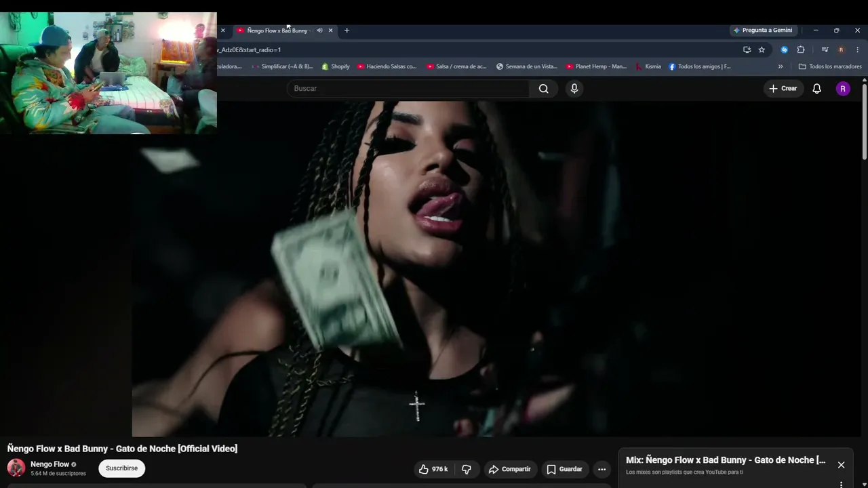Click the Compartir share button
868x488 pixels.
pyautogui.click(x=509, y=469)
